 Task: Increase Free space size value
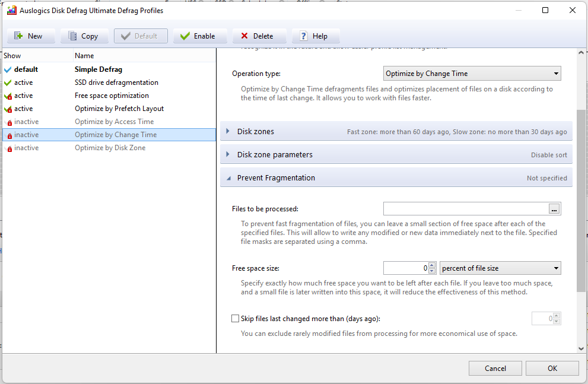[x=432, y=265]
